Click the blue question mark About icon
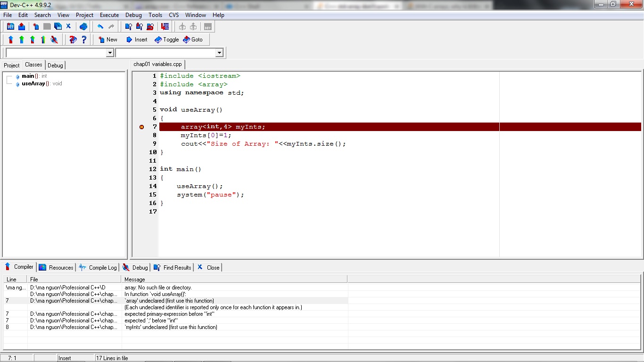 click(84, 40)
